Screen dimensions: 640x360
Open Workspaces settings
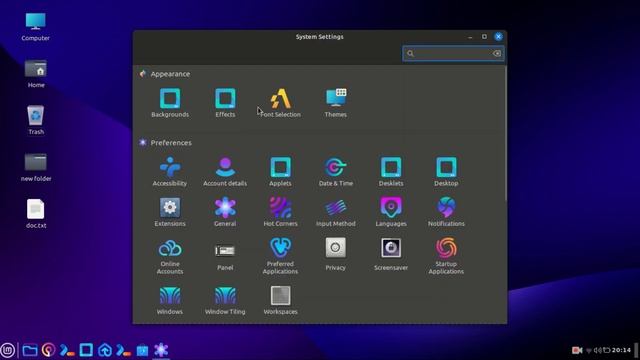(280, 300)
